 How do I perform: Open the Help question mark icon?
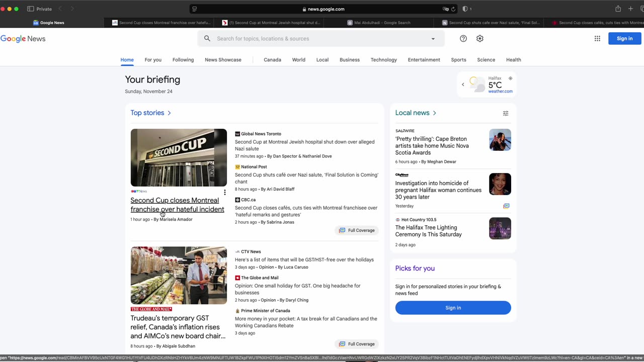(x=463, y=39)
